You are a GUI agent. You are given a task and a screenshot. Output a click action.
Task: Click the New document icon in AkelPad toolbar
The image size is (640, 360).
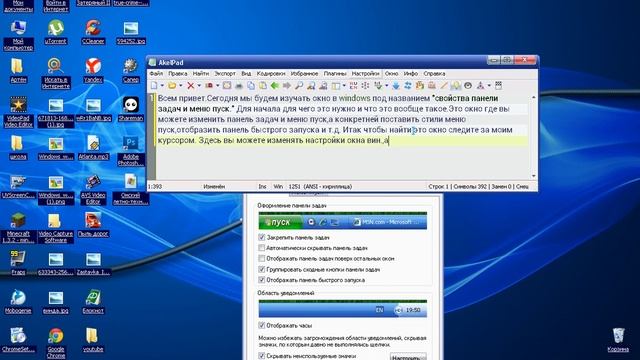[x=154, y=86]
